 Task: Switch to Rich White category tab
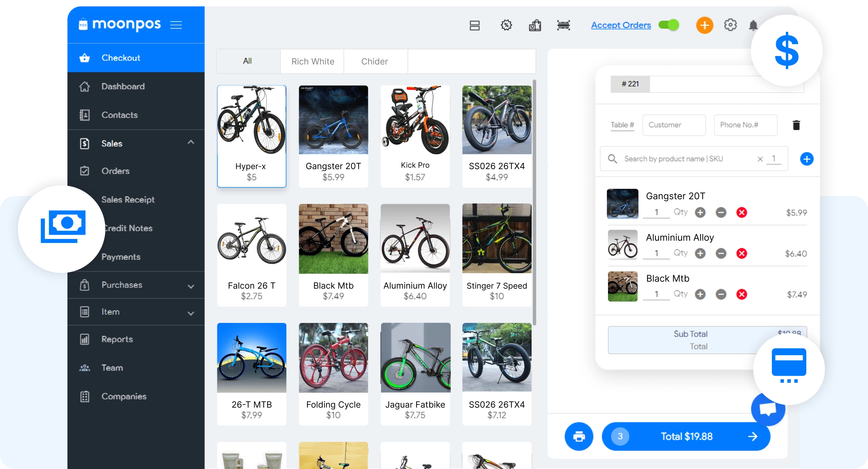click(312, 61)
